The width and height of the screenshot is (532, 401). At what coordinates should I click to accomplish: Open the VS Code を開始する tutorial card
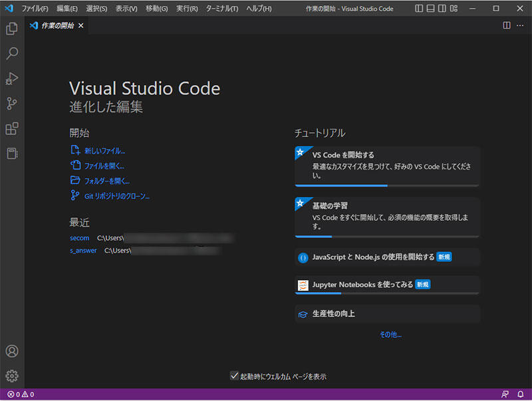tap(387, 166)
